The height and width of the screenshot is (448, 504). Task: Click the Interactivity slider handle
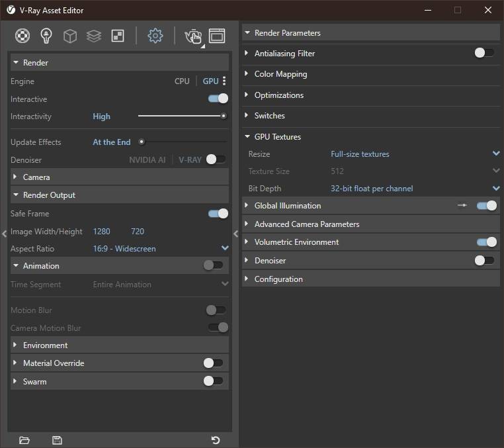[223, 116]
